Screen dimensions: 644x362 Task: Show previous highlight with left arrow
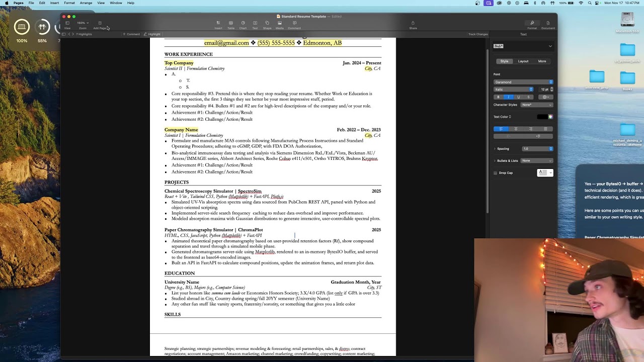(x=69, y=34)
